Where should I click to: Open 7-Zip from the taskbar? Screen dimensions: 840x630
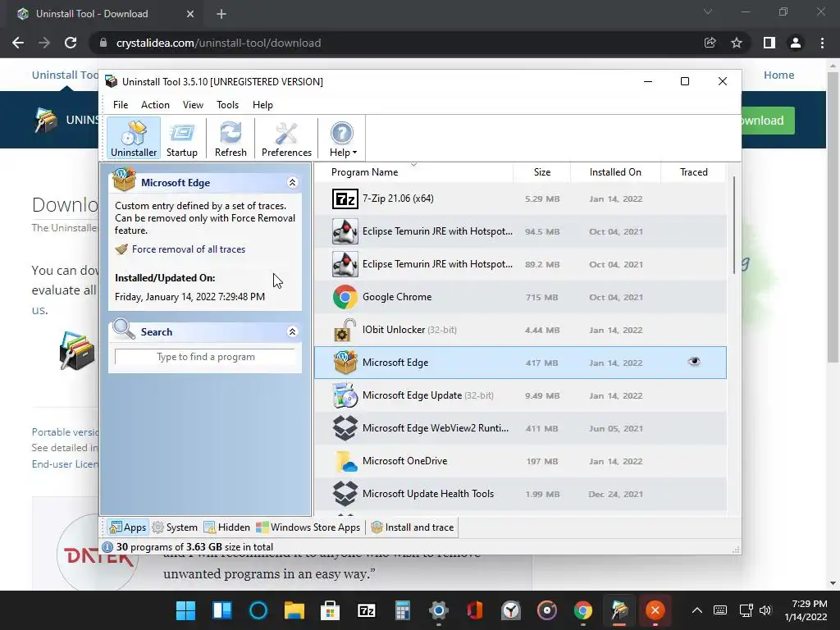[x=367, y=610]
